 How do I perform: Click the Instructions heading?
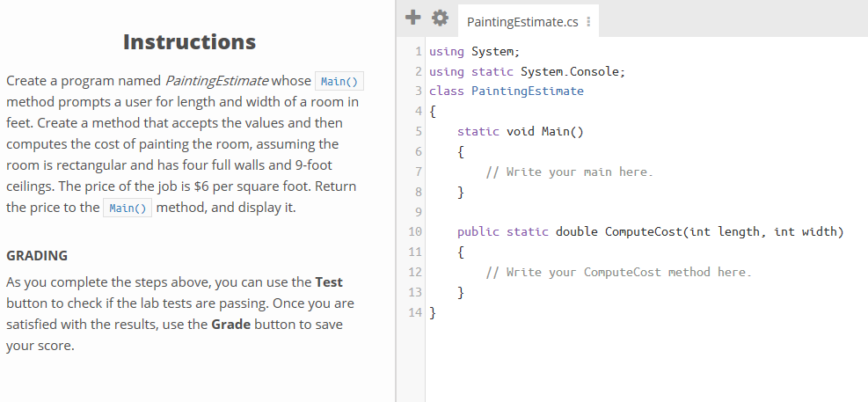[x=190, y=41]
